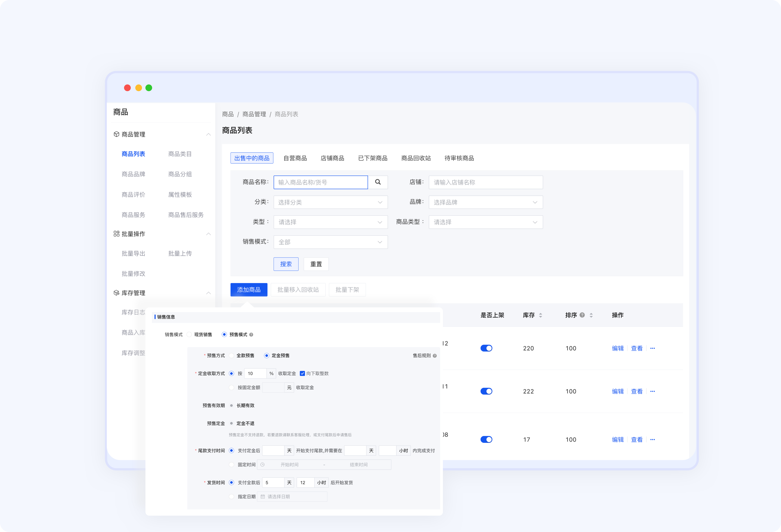Click the magnifier search icon beside 商品名称
Viewport: 781px width, 532px height.
(x=378, y=182)
